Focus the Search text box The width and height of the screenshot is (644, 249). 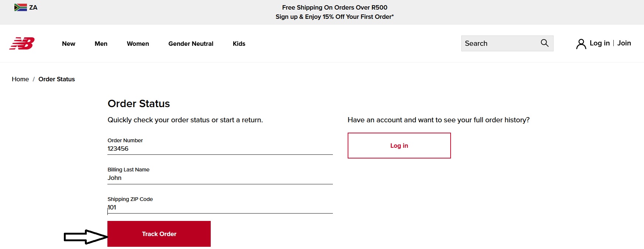click(498, 44)
